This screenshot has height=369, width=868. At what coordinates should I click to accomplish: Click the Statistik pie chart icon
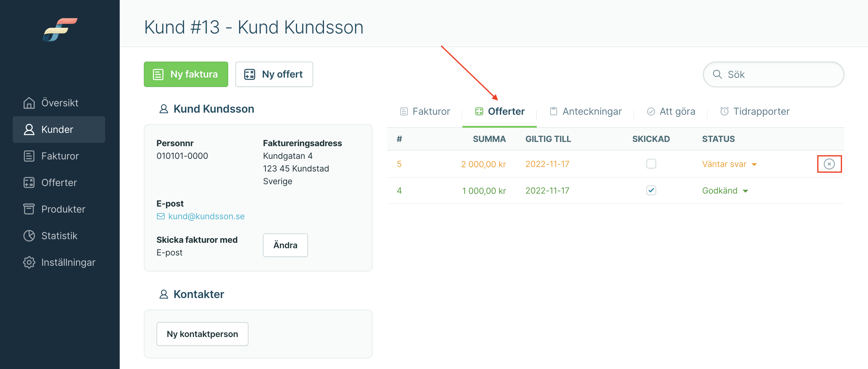[x=29, y=236]
